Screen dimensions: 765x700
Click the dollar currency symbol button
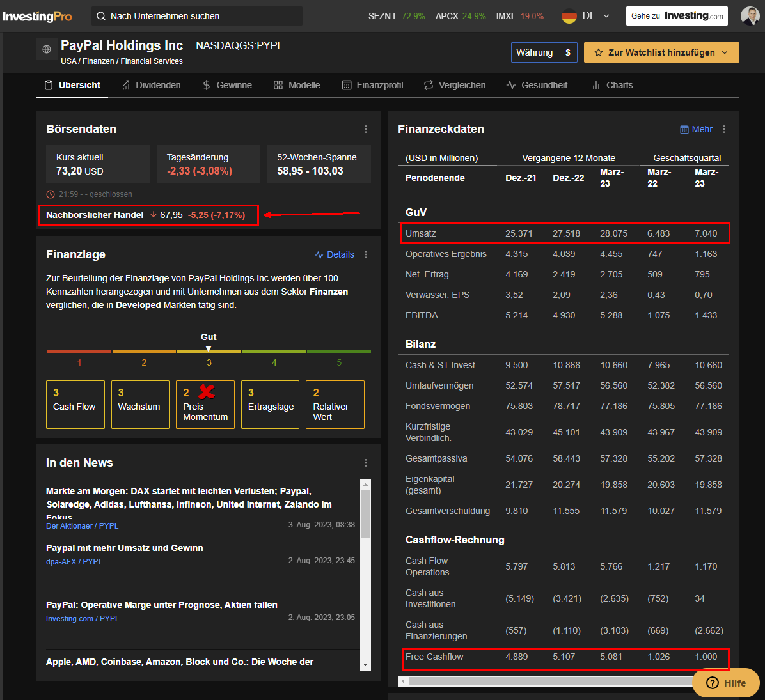(x=568, y=52)
